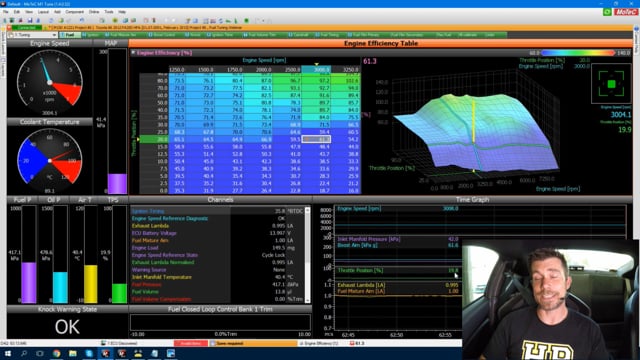Select Engine Speed Reference Diagnostic channel

coord(217,218)
